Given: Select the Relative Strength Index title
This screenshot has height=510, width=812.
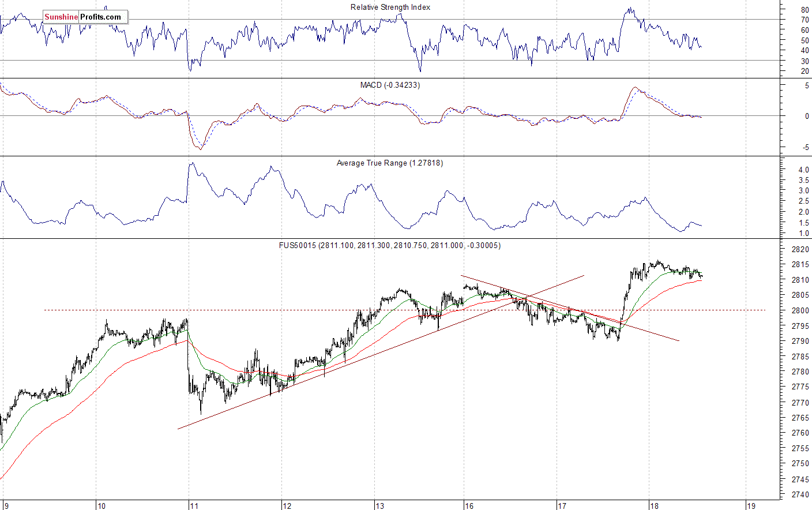Looking at the screenshot, I should point(390,7).
